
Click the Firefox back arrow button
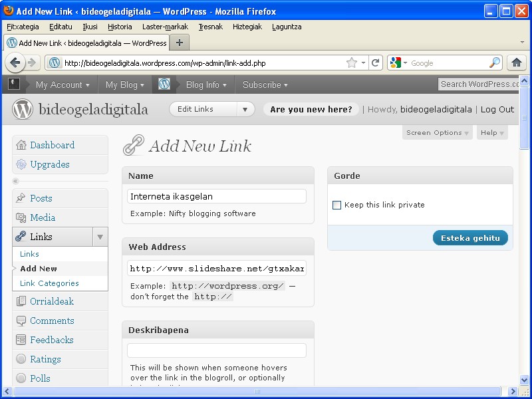tap(15, 63)
